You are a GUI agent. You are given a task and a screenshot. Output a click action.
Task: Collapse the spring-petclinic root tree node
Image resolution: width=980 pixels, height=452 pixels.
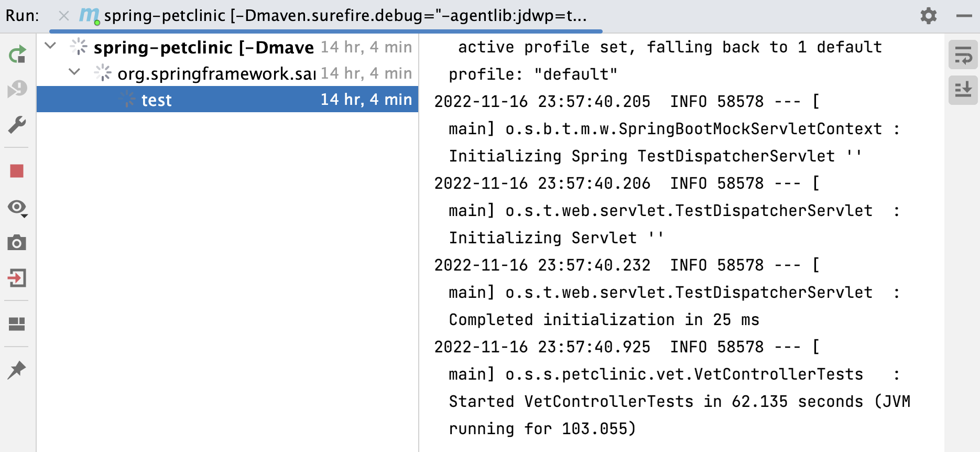(50, 46)
